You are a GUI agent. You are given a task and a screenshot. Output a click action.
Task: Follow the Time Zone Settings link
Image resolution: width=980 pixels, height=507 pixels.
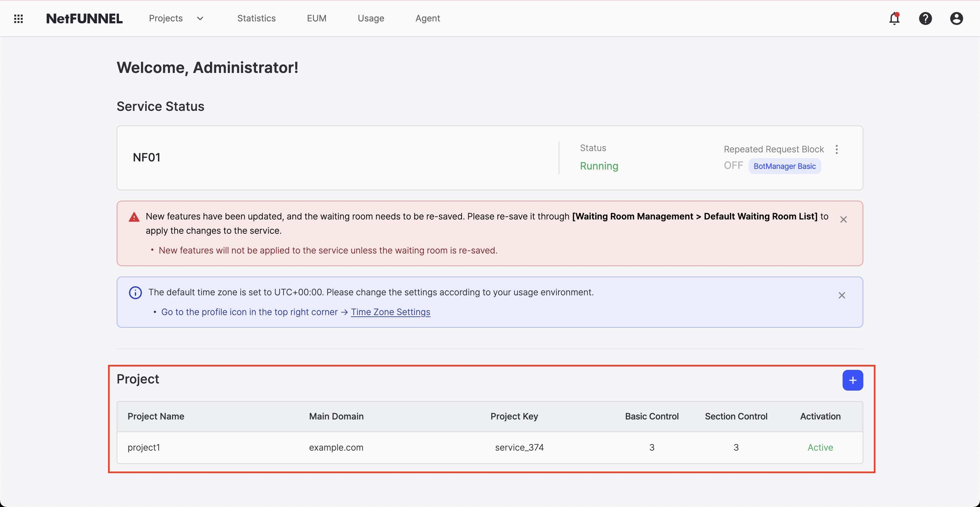point(390,312)
